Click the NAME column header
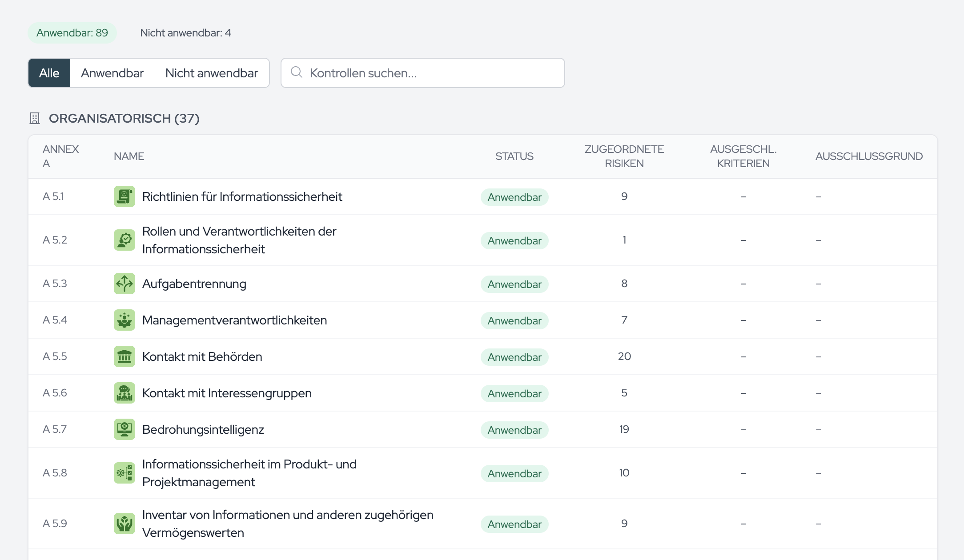 click(x=129, y=156)
